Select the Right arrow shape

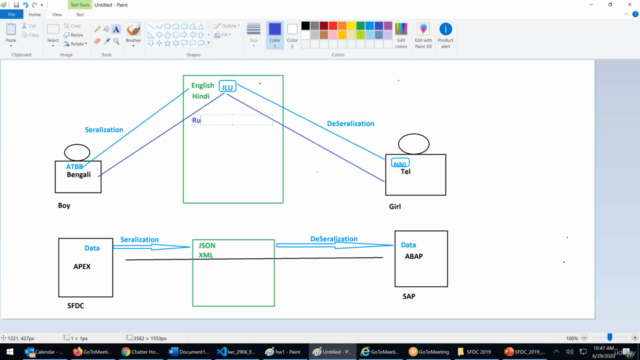point(184,35)
